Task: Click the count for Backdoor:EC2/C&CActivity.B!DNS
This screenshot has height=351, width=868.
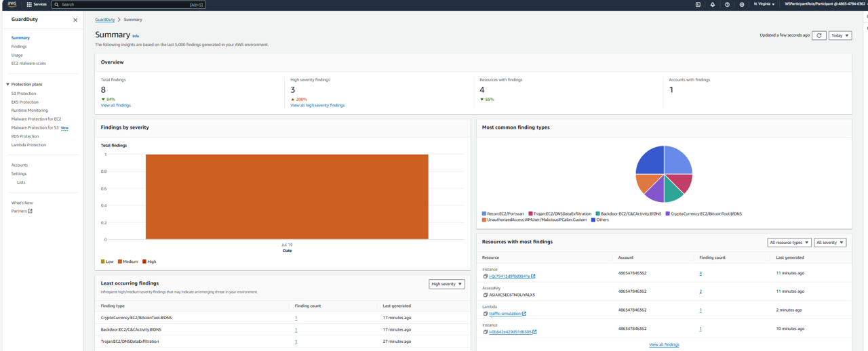Action: (x=296, y=329)
